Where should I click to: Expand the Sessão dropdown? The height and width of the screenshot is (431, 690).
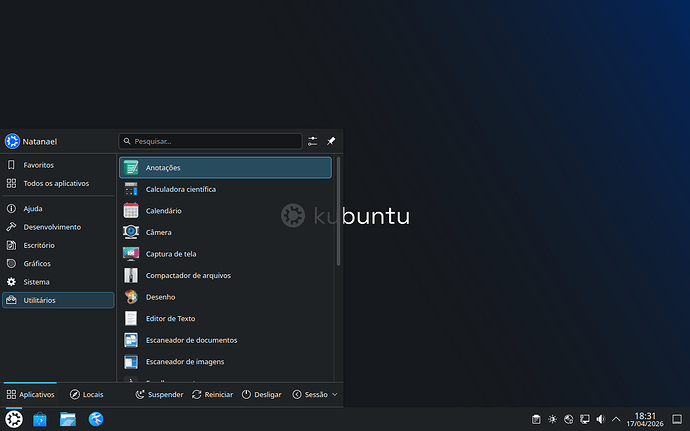click(x=315, y=394)
